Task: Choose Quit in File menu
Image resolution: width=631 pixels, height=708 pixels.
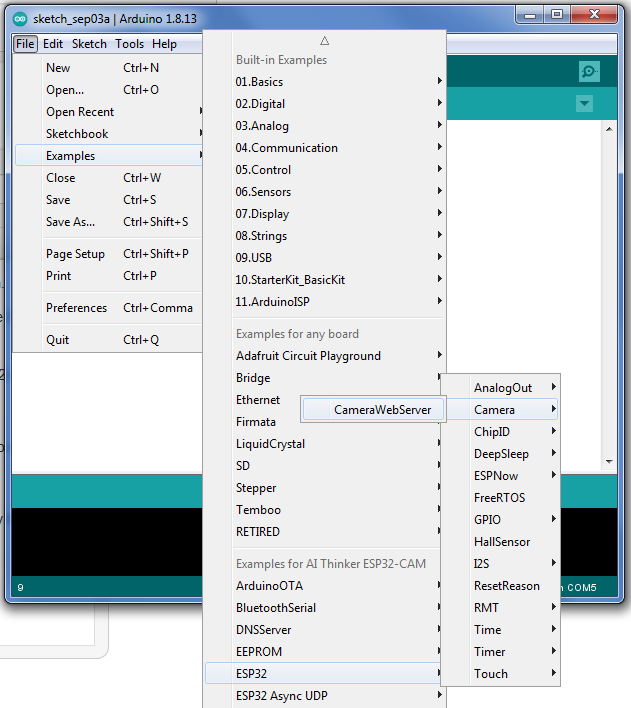Action: point(108,340)
